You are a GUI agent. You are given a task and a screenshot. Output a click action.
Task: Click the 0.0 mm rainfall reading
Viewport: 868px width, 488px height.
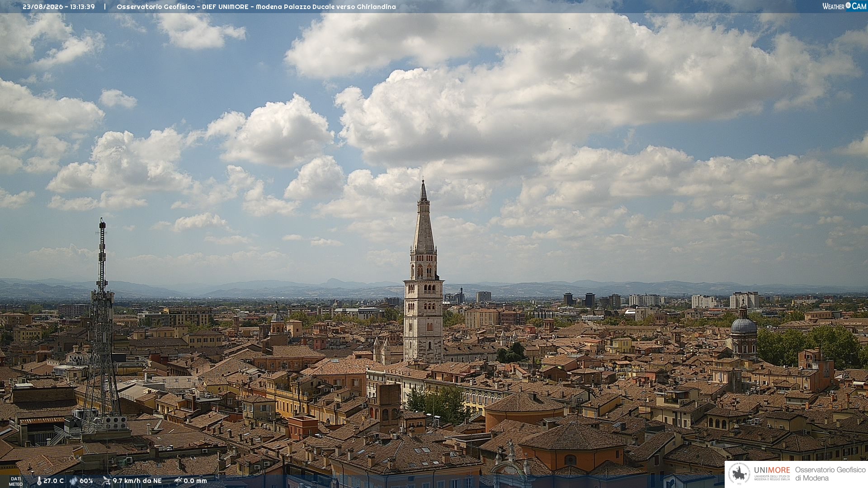(195, 481)
